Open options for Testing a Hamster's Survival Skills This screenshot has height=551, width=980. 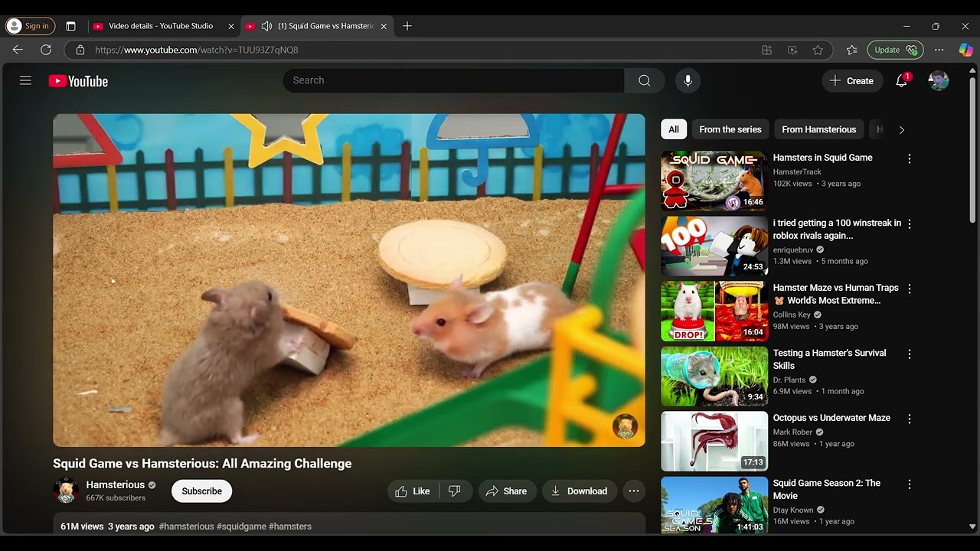click(910, 354)
